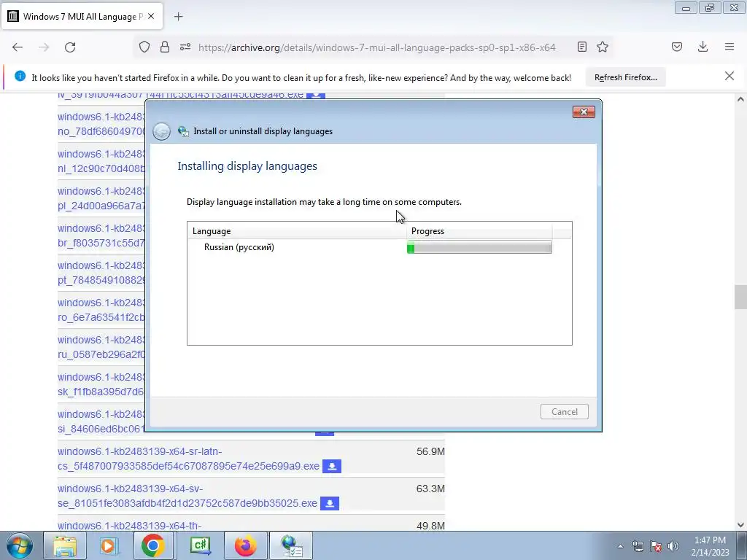Show hidden system tray icons
The width and height of the screenshot is (747, 560).
click(x=620, y=546)
